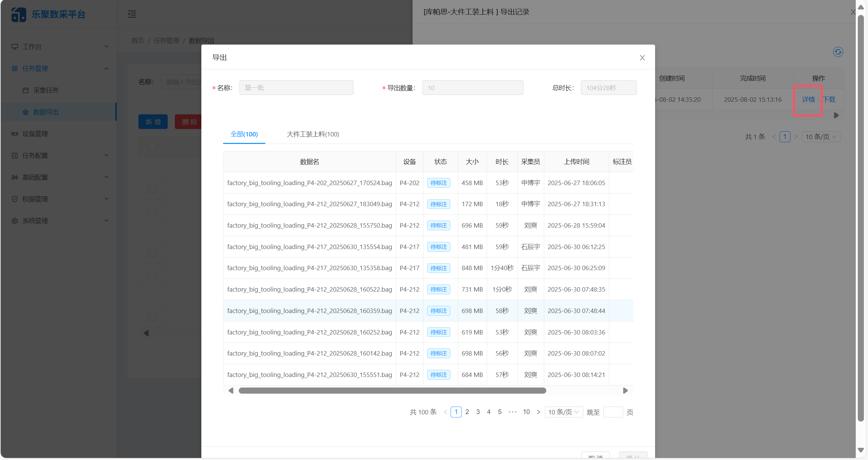Click the 新增 button
Screen dimensions: 868x460
(153, 121)
